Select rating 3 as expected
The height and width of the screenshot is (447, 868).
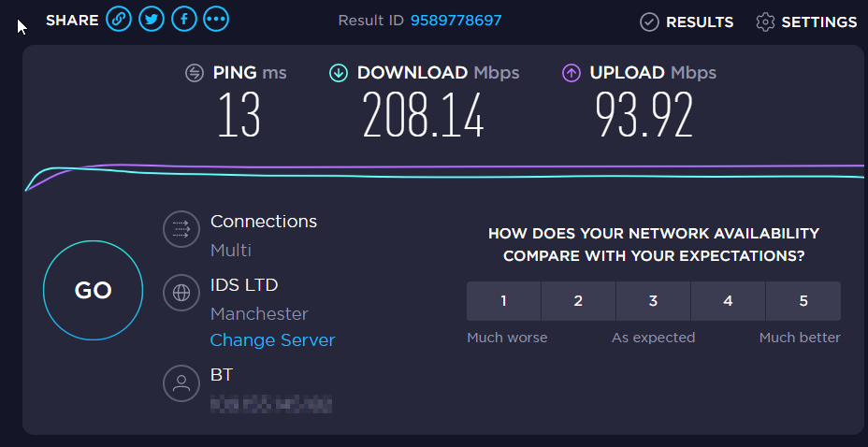pos(653,301)
